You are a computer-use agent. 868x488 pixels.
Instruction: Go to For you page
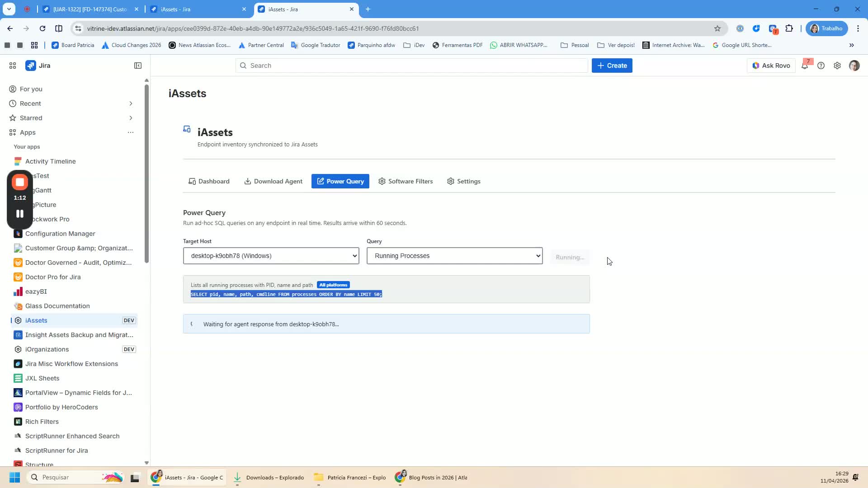[31, 89]
